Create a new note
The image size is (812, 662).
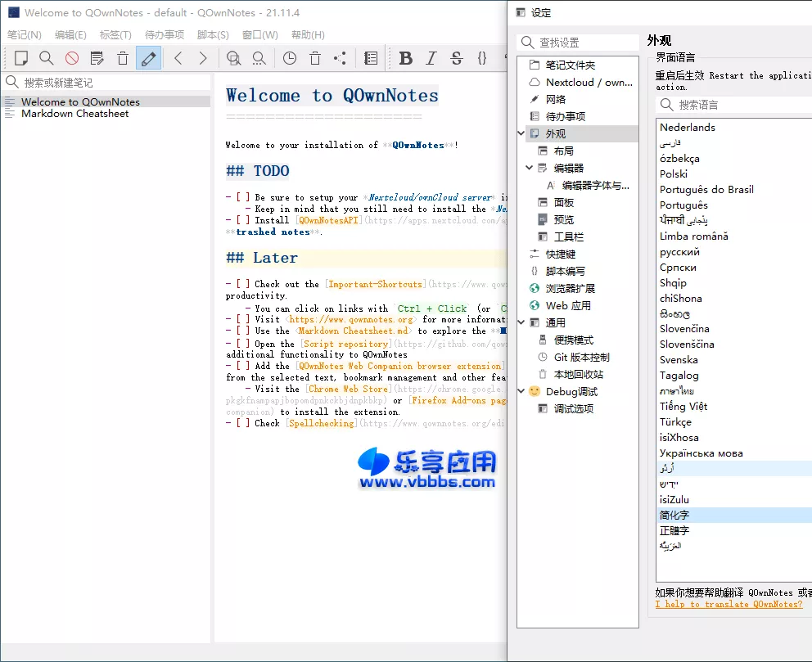click(x=22, y=58)
